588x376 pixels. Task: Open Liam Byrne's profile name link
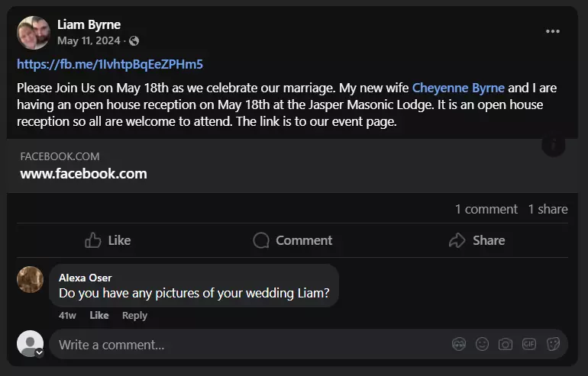(x=89, y=24)
